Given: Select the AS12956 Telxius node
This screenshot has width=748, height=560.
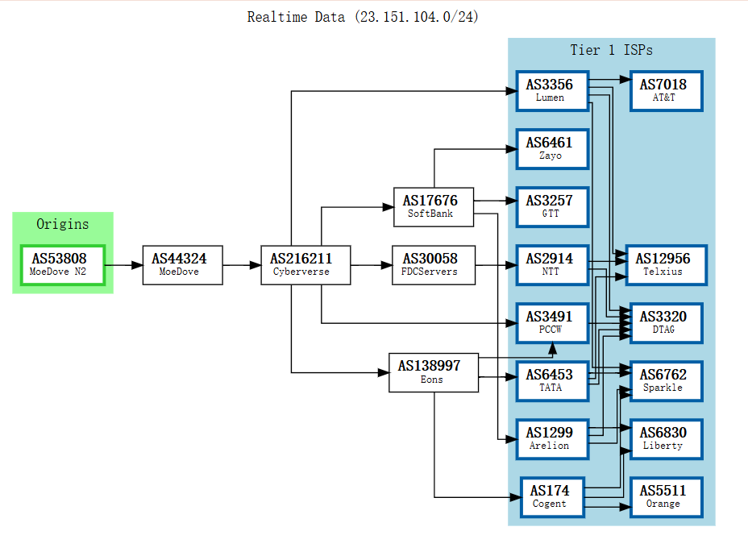Looking at the screenshot, I should [667, 265].
